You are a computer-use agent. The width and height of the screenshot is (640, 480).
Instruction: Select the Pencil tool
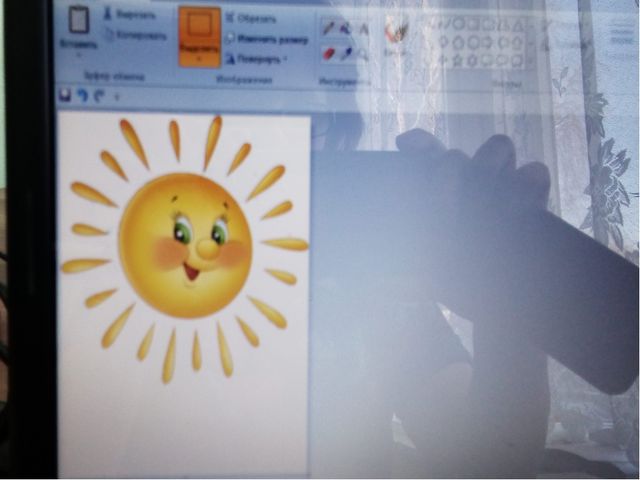click(329, 28)
